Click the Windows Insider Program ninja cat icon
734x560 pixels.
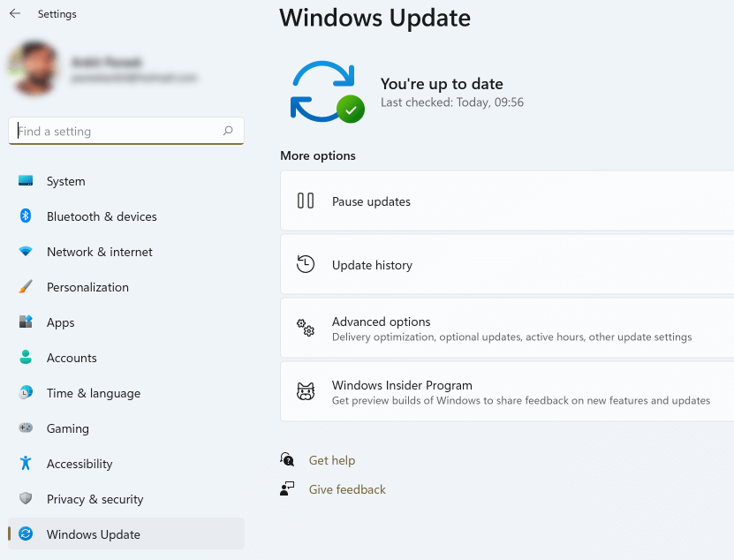click(305, 391)
